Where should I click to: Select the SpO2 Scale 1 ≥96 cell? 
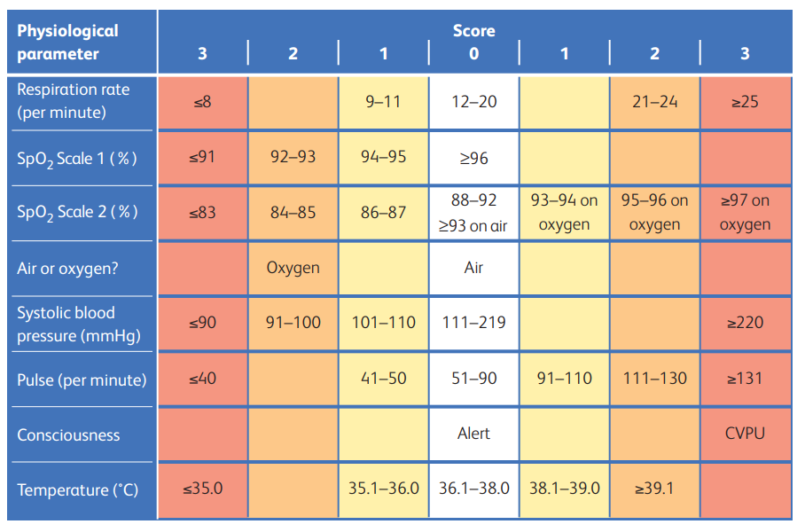(x=473, y=158)
